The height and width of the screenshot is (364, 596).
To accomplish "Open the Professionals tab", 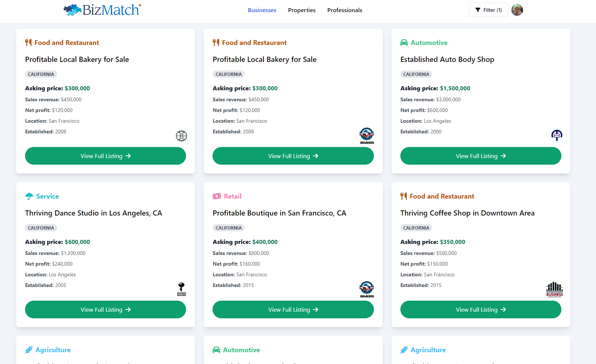I will [x=344, y=10].
